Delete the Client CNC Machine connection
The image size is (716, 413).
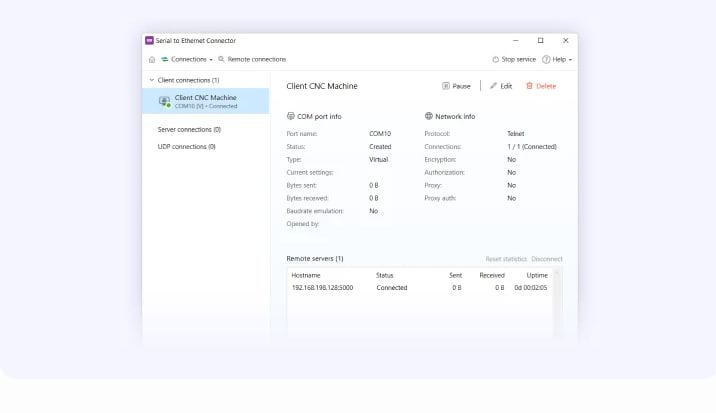tap(541, 86)
